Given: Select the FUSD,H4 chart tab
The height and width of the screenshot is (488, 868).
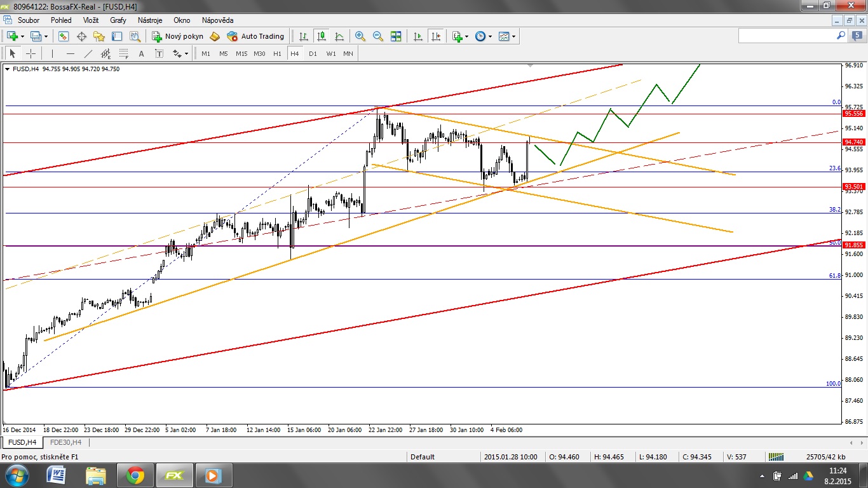Looking at the screenshot, I should click(22, 442).
